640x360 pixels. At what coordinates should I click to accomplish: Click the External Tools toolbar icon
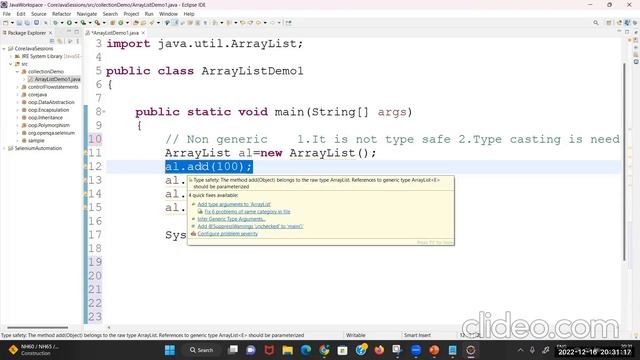coord(97,23)
